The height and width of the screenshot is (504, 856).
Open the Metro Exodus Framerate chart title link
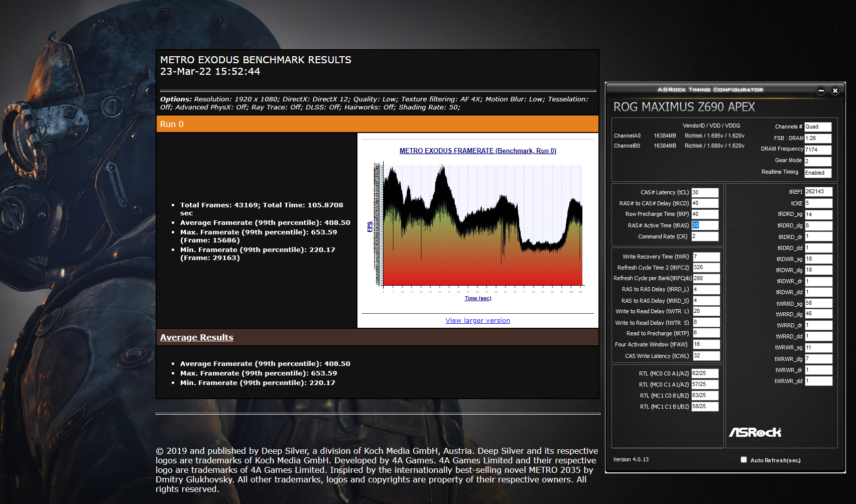[x=477, y=151]
